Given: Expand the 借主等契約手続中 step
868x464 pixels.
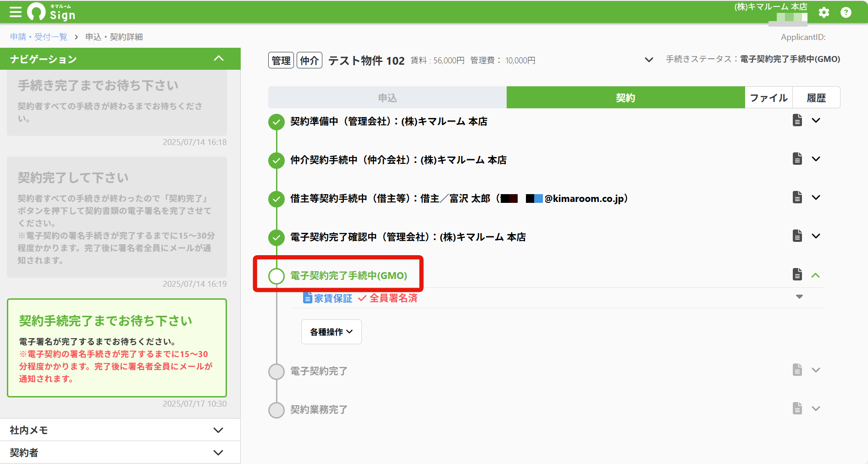Looking at the screenshot, I should (816, 198).
